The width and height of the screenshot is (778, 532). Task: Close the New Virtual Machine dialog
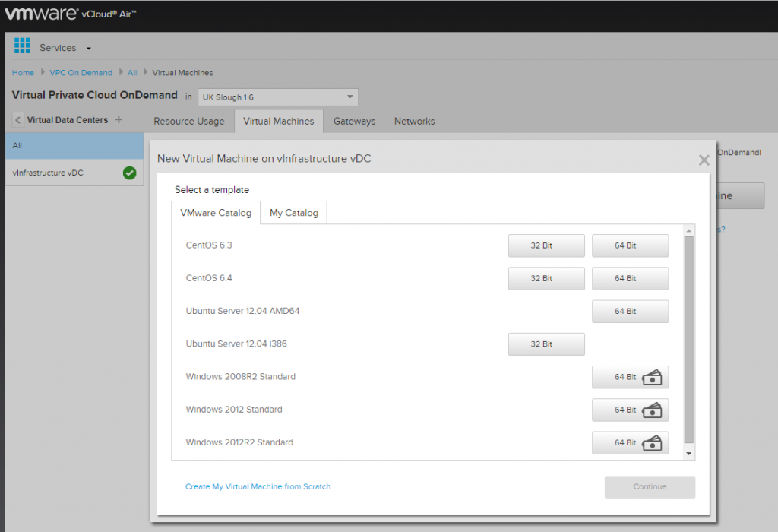(x=704, y=160)
